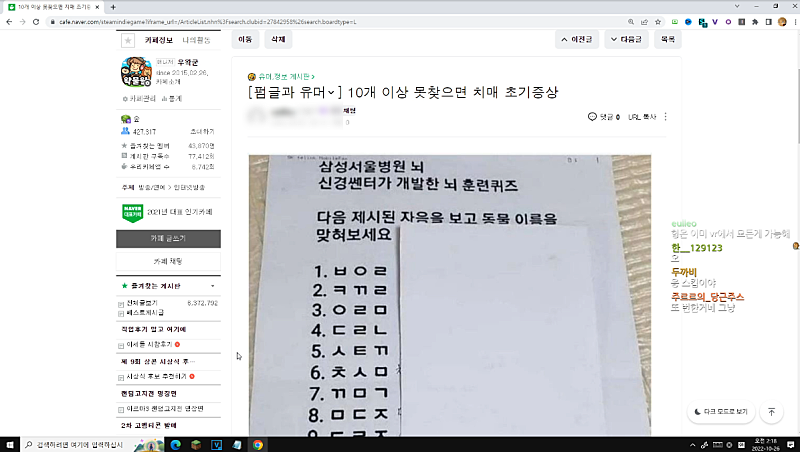Toggle 다크 모드로 보기 dark mode

[x=720, y=412]
